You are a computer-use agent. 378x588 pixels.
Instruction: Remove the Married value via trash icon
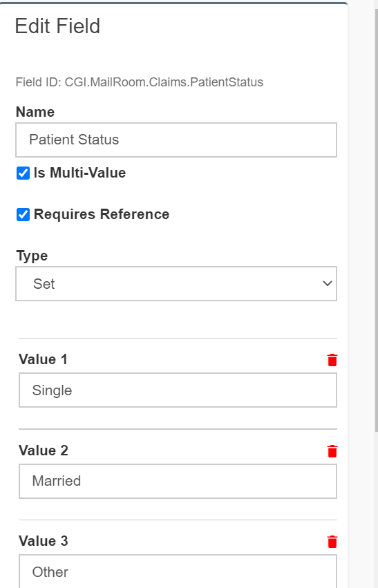[332, 451]
